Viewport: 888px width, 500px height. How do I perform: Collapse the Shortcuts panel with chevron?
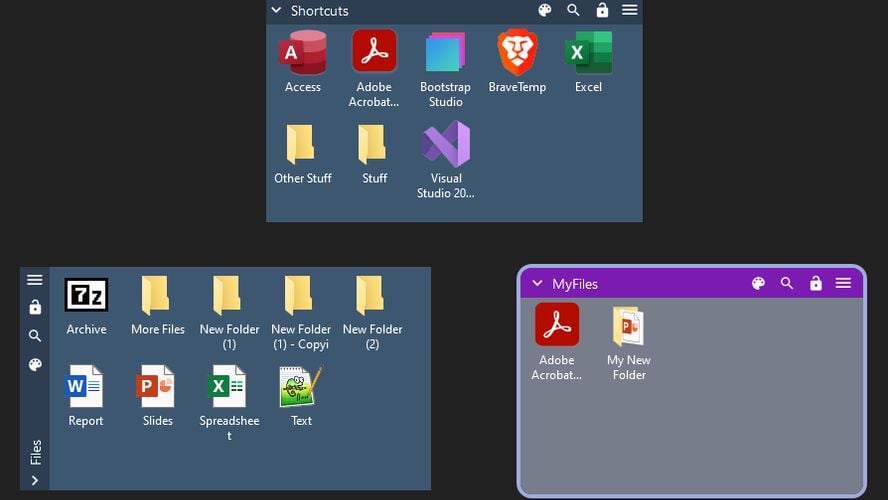(x=277, y=10)
